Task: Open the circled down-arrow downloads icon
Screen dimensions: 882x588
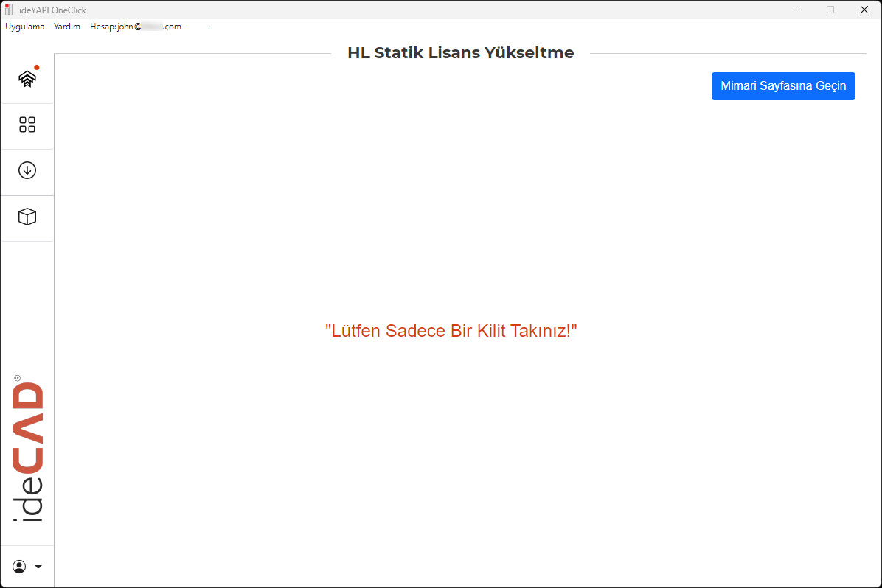Action: [x=27, y=170]
